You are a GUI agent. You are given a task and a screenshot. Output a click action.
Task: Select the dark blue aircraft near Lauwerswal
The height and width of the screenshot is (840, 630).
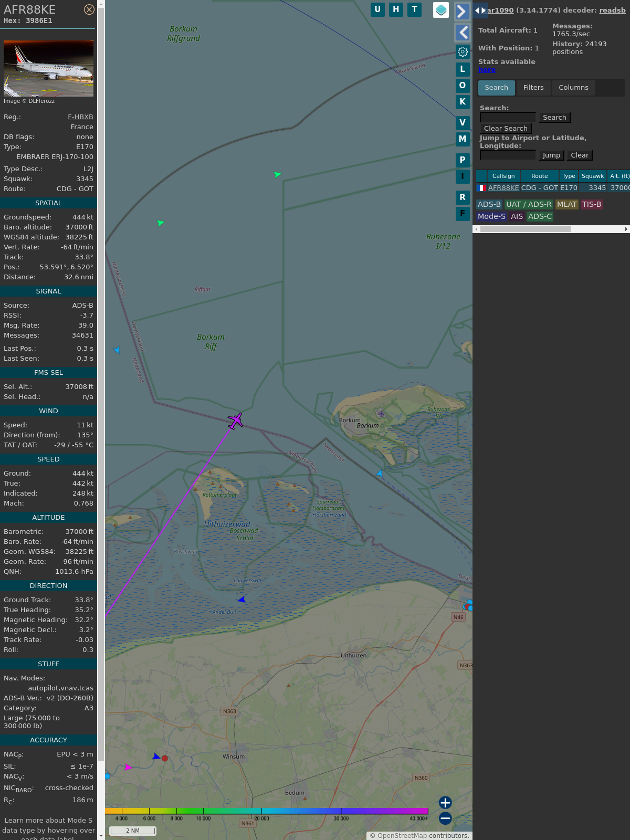[x=242, y=600]
